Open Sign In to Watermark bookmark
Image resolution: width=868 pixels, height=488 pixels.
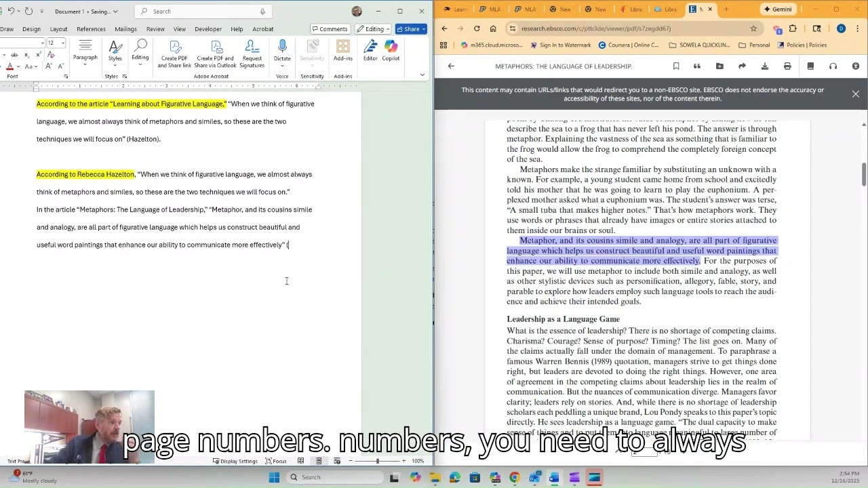[x=560, y=45]
